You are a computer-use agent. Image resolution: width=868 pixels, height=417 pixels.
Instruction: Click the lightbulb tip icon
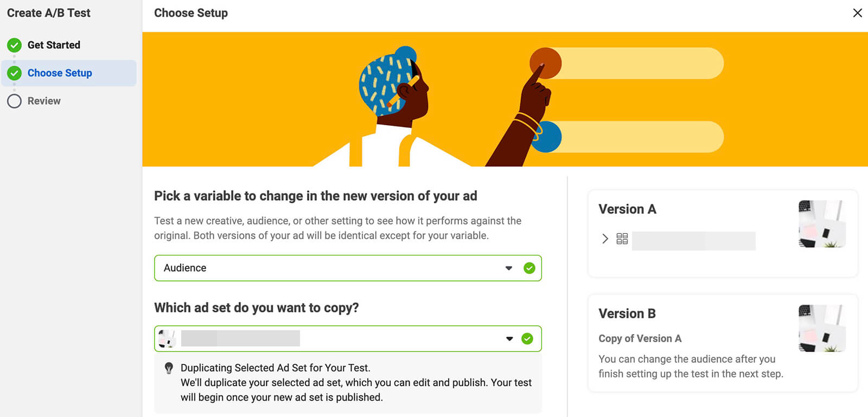[169, 368]
